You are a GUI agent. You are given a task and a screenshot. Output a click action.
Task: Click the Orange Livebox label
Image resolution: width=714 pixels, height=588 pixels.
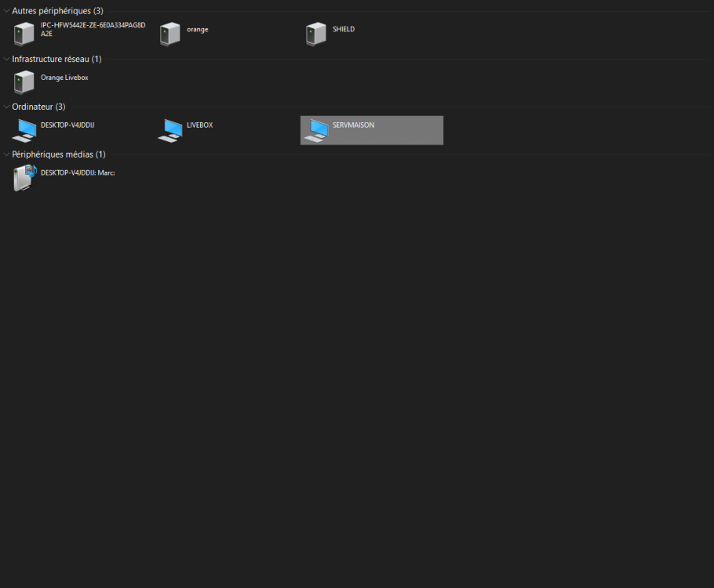pyautogui.click(x=64, y=78)
